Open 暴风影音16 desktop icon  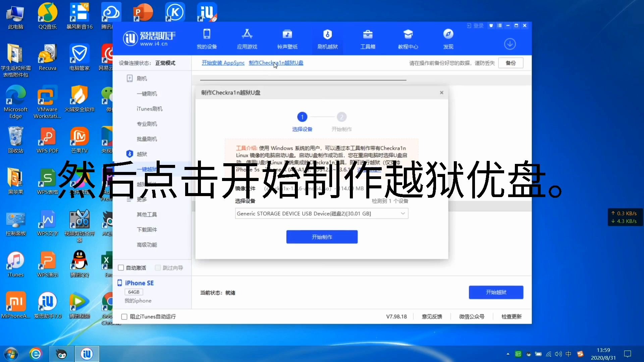pos(79,16)
